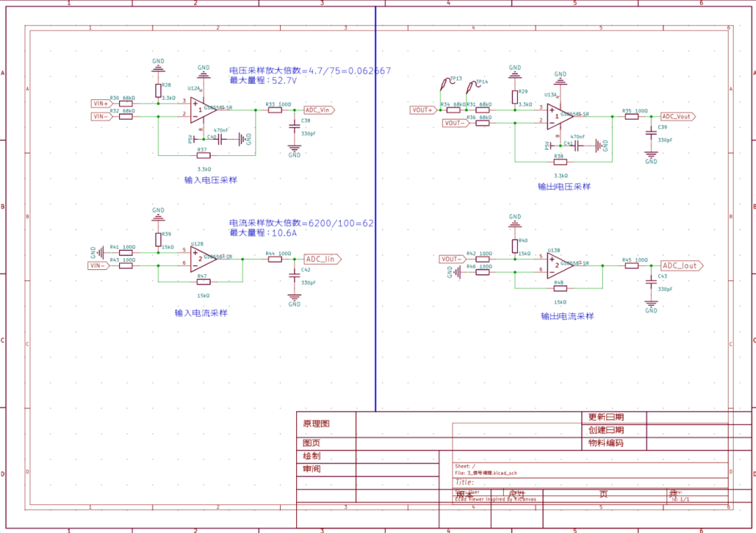Screen dimensions: 756x533
Task: Select the ADC_Vout output label
Action: (678, 117)
